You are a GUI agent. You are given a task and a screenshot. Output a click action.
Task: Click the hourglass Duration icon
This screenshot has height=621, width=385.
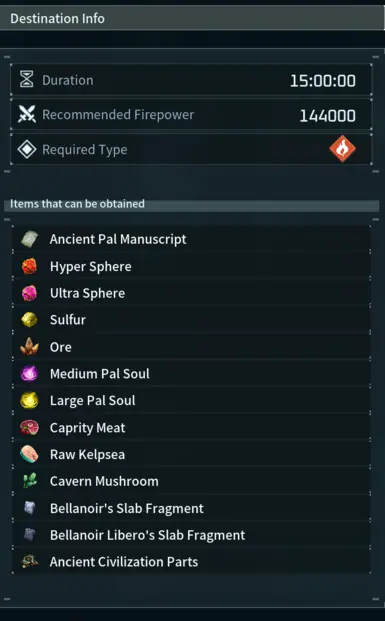[x=27, y=80]
